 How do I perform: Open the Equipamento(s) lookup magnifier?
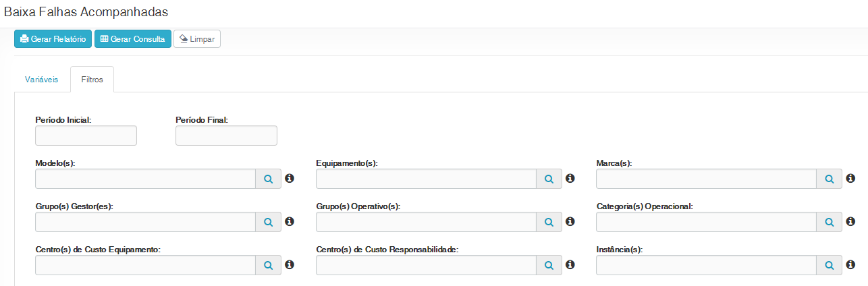tap(549, 179)
